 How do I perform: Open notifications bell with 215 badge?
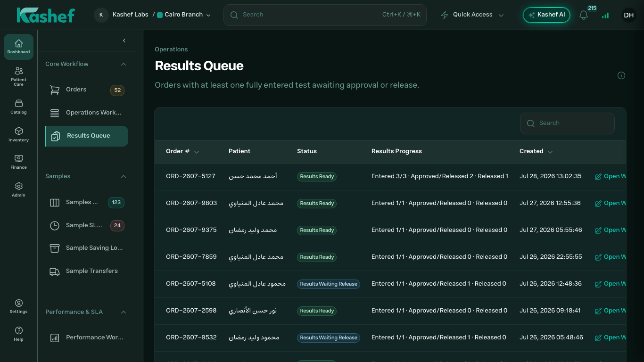(584, 15)
